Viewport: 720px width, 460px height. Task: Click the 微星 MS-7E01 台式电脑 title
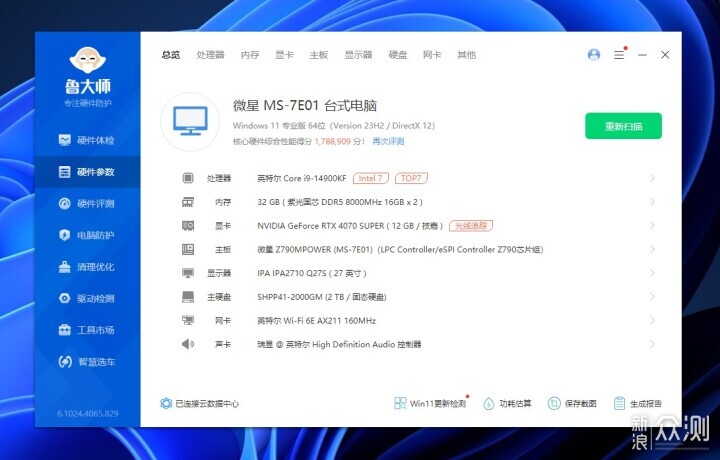305,106
